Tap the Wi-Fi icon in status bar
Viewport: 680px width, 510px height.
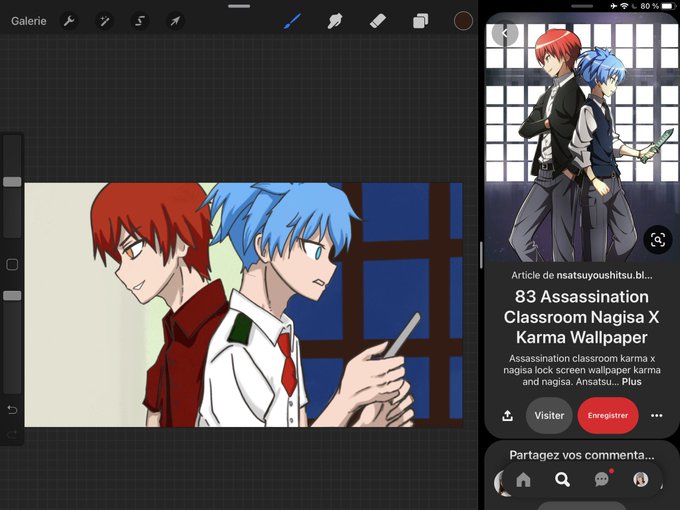click(x=624, y=6)
